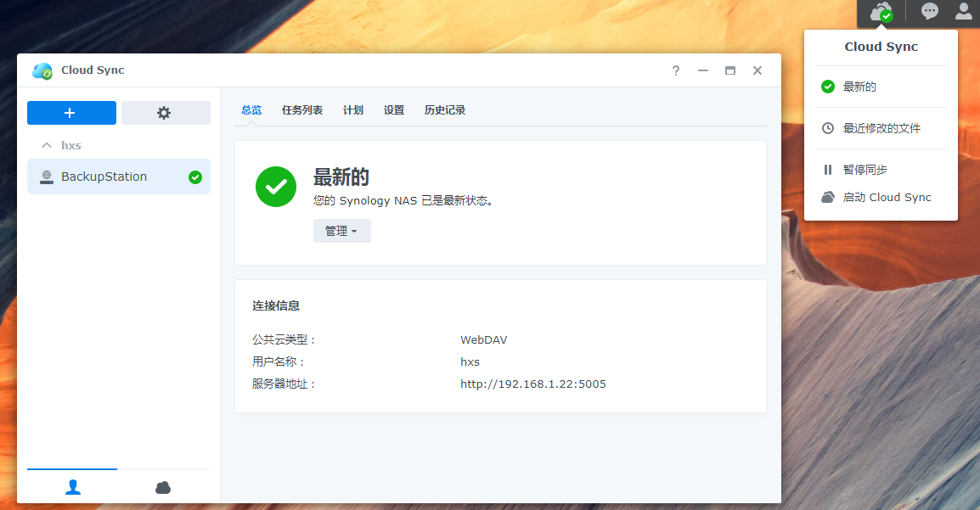Click the Cloud Sync title in tray popup

[x=881, y=47]
